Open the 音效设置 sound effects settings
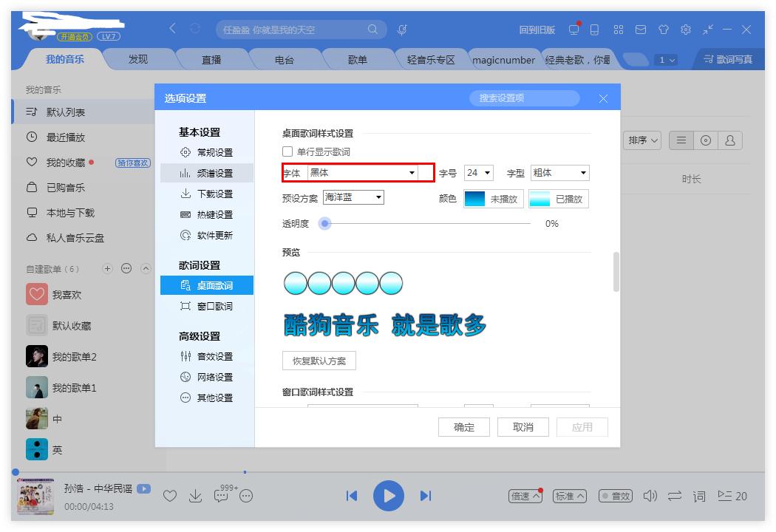 (211, 356)
